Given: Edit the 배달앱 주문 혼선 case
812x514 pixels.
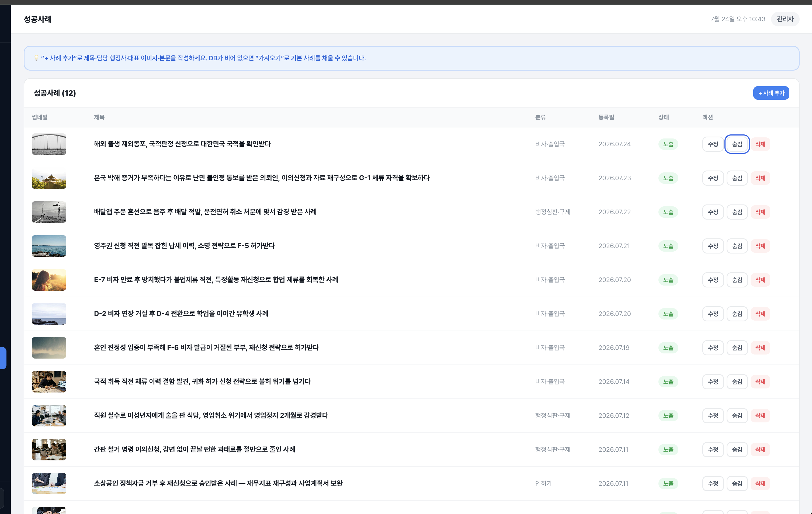Looking at the screenshot, I should 713,212.
